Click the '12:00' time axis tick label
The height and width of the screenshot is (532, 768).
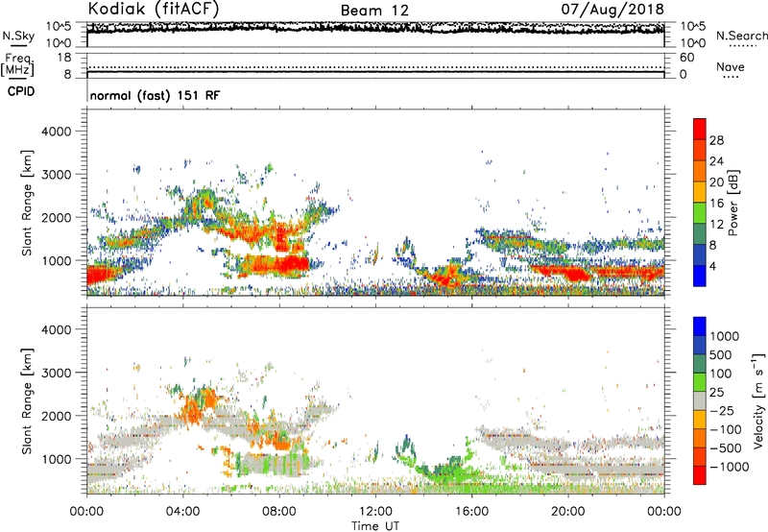click(375, 512)
